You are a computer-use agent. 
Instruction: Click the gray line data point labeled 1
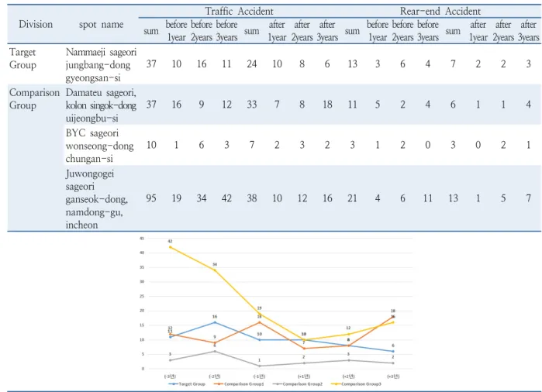[259, 366]
